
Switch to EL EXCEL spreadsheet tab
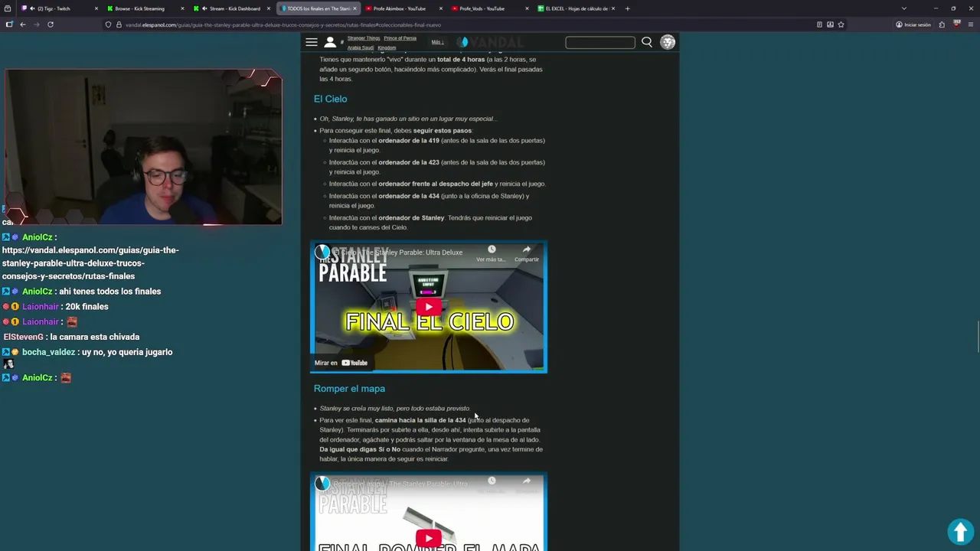576,8
